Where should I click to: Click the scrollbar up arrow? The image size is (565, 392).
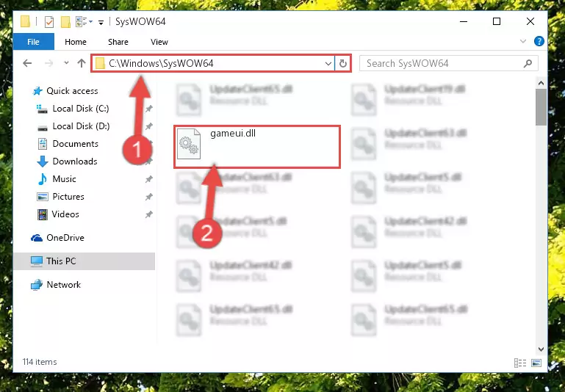541,83
